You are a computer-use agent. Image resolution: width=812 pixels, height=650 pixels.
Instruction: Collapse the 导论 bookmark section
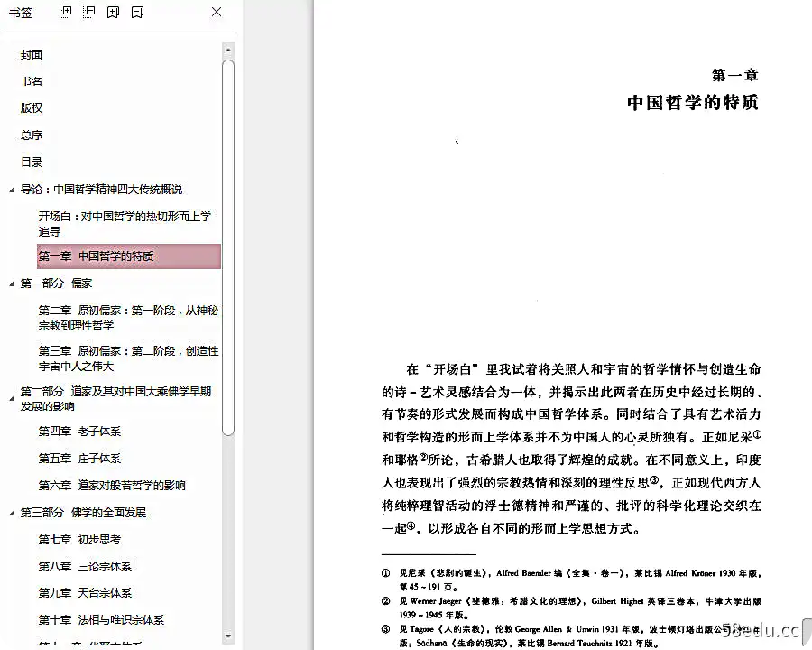12,190
